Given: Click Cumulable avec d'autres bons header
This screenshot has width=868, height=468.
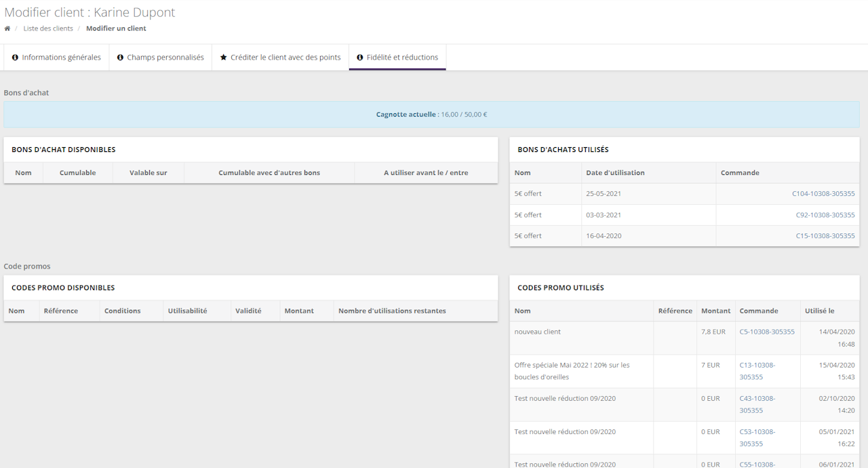Looking at the screenshot, I should pyautogui.click(x=269, y=173).
